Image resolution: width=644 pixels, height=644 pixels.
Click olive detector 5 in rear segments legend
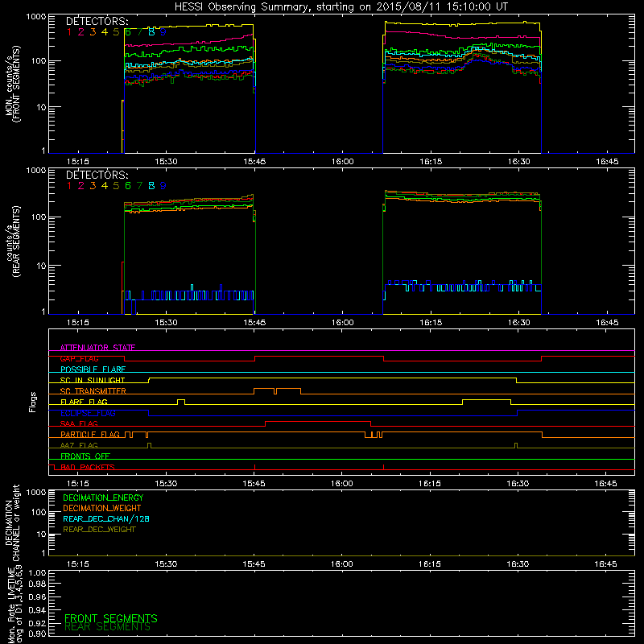click(x=116, y=186)
